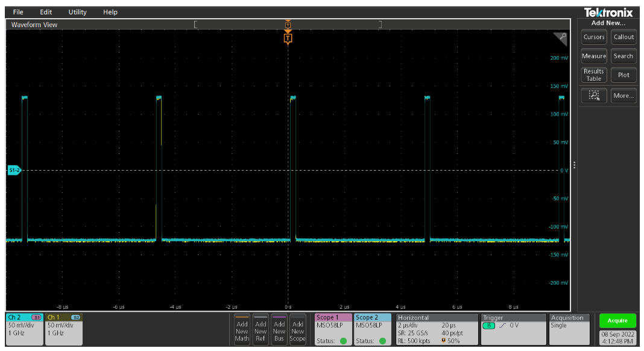This screenshot has width=644, height=351.
Task: Click the Add New Math button
Action: (242, 330)
